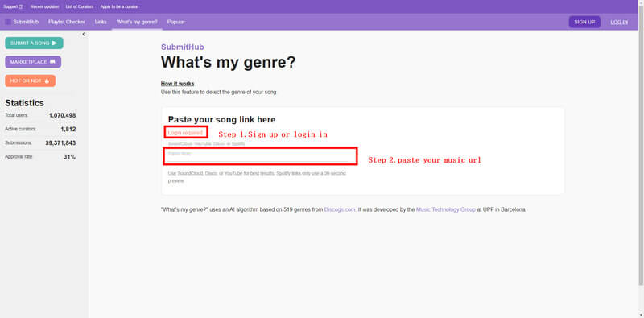Click the Statistics heading
644x318 pixels.
(x=25, y=103)
